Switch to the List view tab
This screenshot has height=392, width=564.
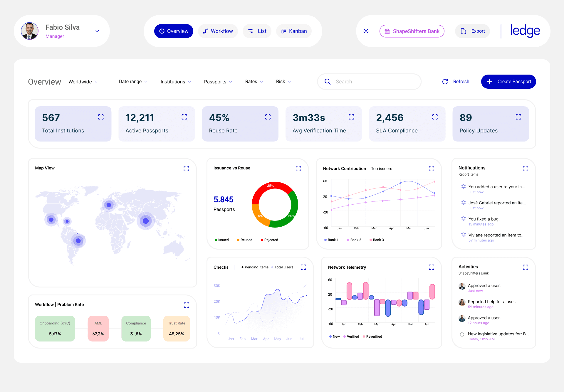coord(257,31)
